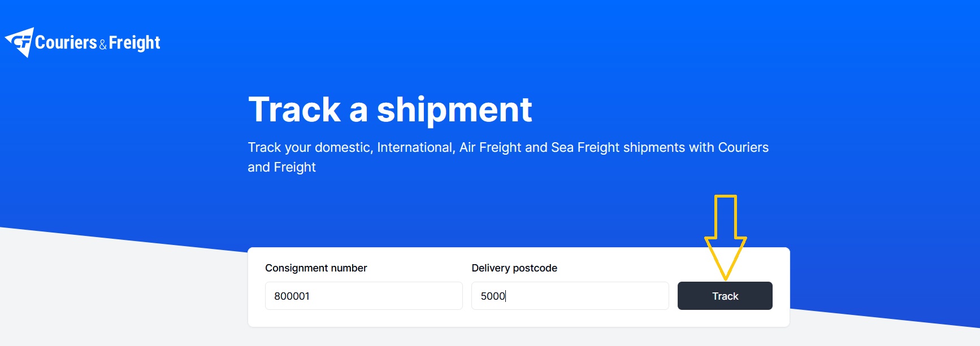Click the word "shipment" in the page heading
The height and width of the screenshot is (346, 980).
pyautogui.click(x=454, y=110)
